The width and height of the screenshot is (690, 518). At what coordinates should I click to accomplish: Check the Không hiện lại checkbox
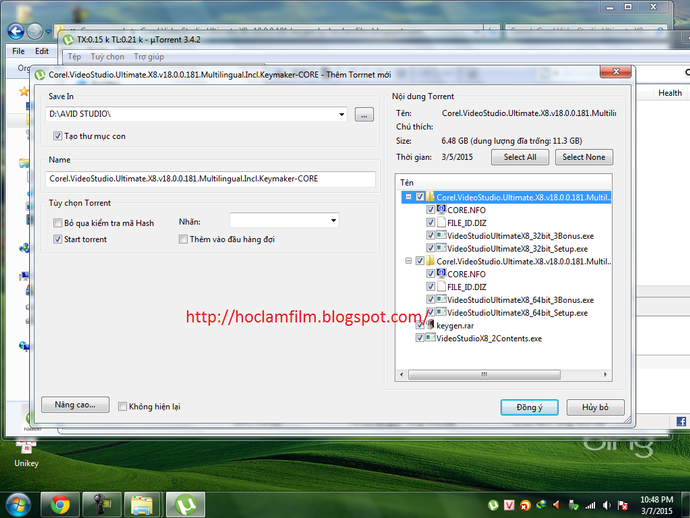pyautogui.click(x=122, y=406)
